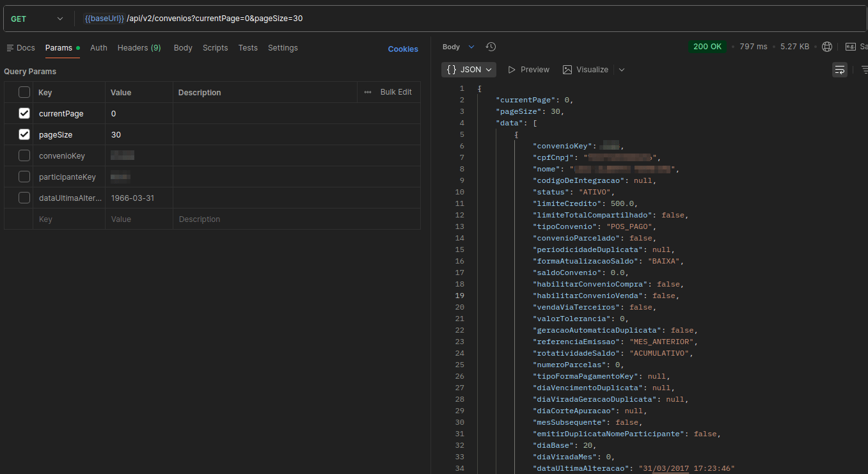Toggle the wrap lines icon
Image resolution: width=868 pixels, height=474 pixels.
point(840,70)
